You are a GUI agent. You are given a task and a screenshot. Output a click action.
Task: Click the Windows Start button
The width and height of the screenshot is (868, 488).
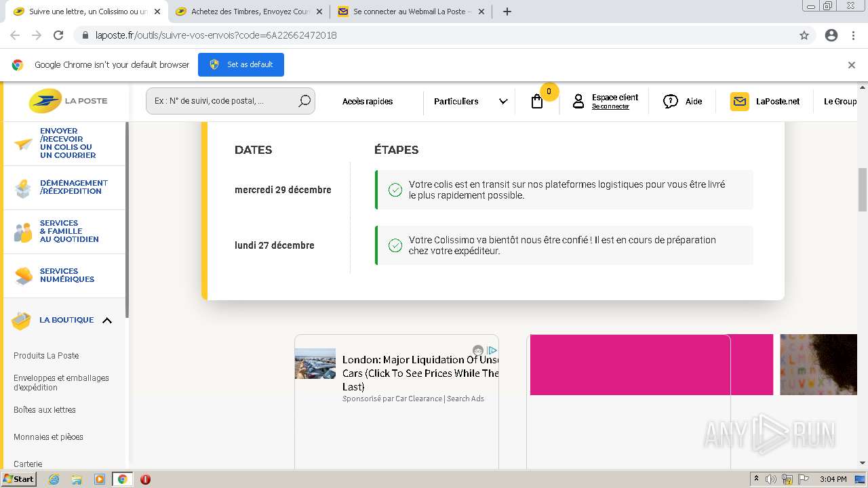click(x=19, y=479)
